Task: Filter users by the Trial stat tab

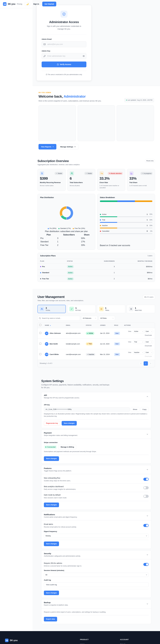Action: 111,309
